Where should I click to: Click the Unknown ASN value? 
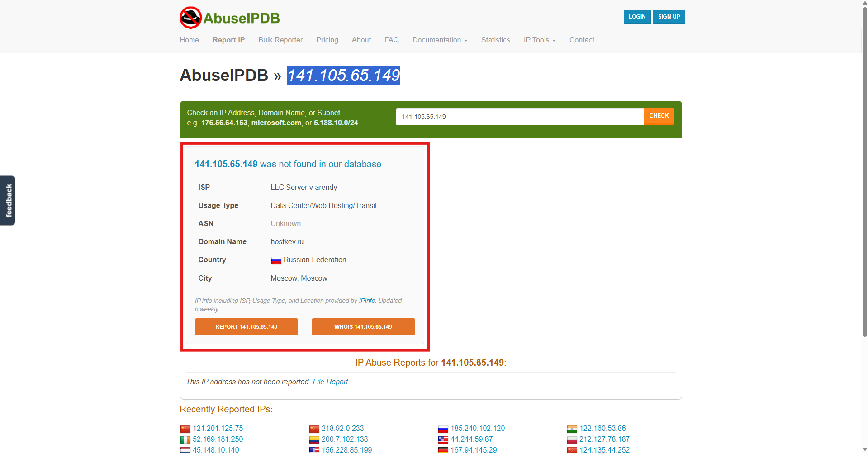point(285,223)
